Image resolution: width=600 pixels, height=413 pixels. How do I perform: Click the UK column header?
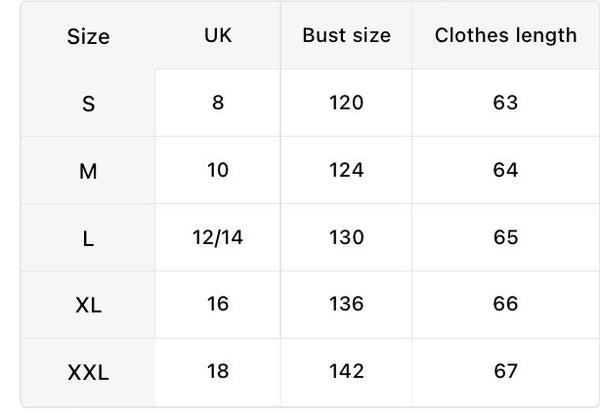(218, 35)
